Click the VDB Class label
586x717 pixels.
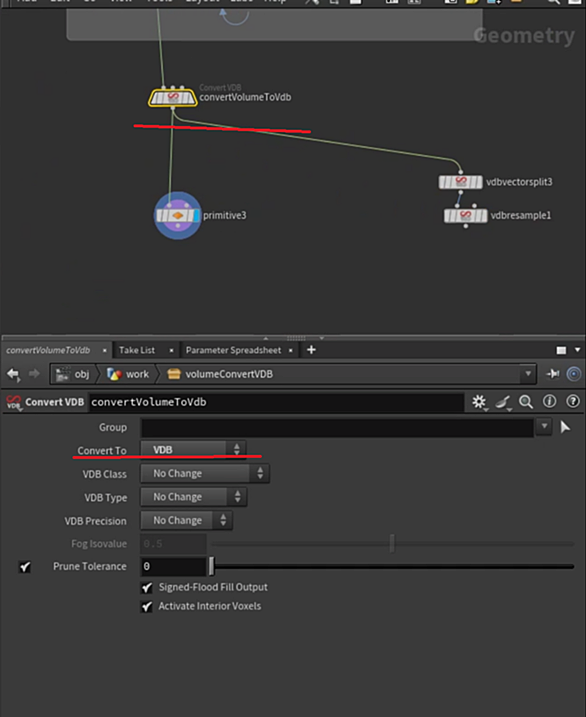coord(104,474)
